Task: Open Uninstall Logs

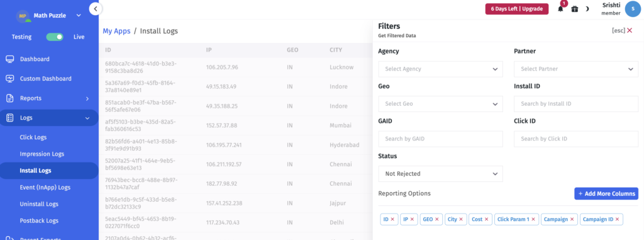Action: (39, 204)
